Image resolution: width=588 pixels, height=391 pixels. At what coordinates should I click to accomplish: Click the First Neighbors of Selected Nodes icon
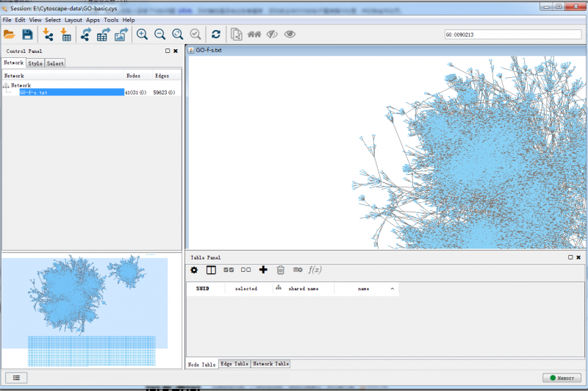[255, 35]
